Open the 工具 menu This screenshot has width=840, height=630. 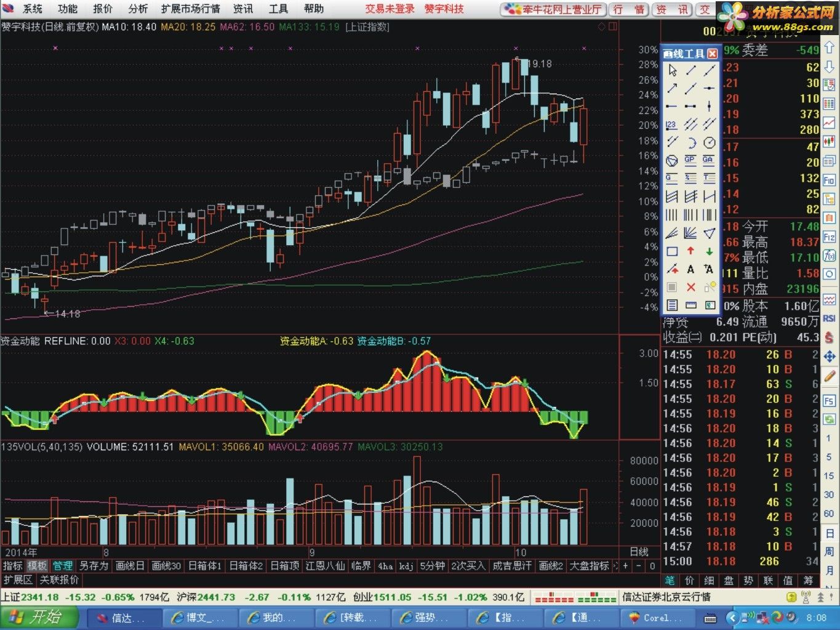pos(278,9)
